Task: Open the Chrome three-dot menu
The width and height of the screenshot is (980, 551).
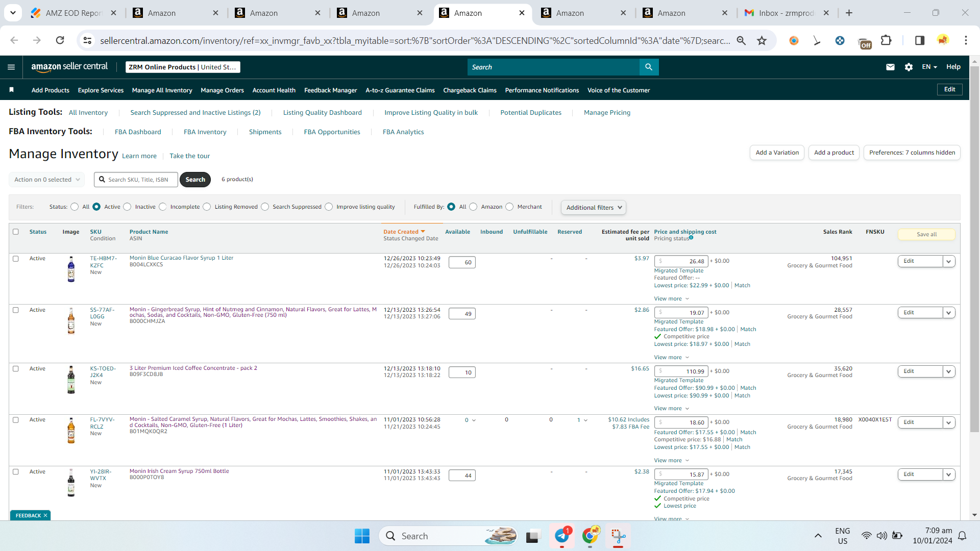Action: click(x=966, y=40)
